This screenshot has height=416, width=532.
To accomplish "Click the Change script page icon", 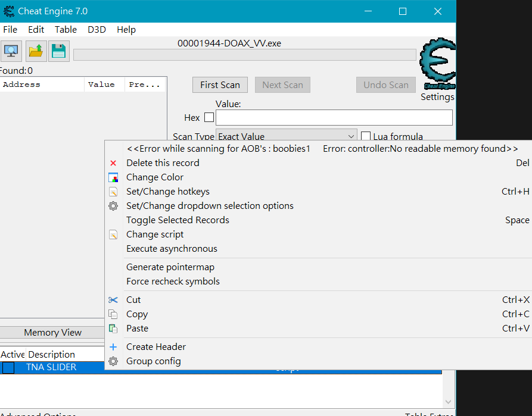I will click(x=113, y=234).
